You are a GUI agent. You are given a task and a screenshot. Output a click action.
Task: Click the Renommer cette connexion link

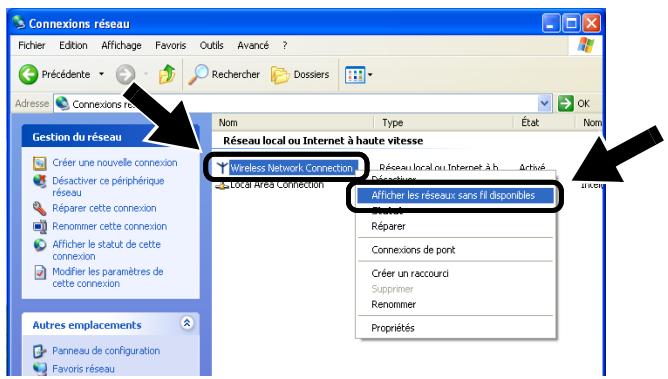(109, 226)
